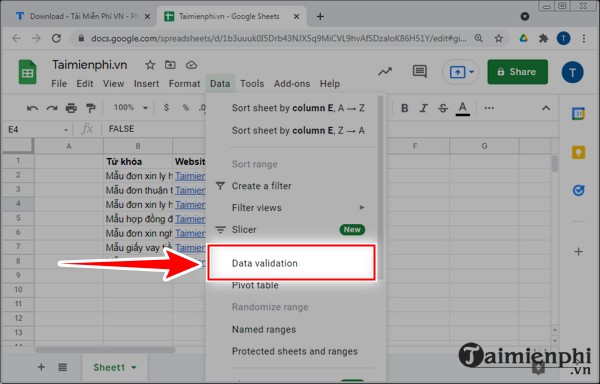
Task: Open the Format menu
Action: [x=184, y=84]
